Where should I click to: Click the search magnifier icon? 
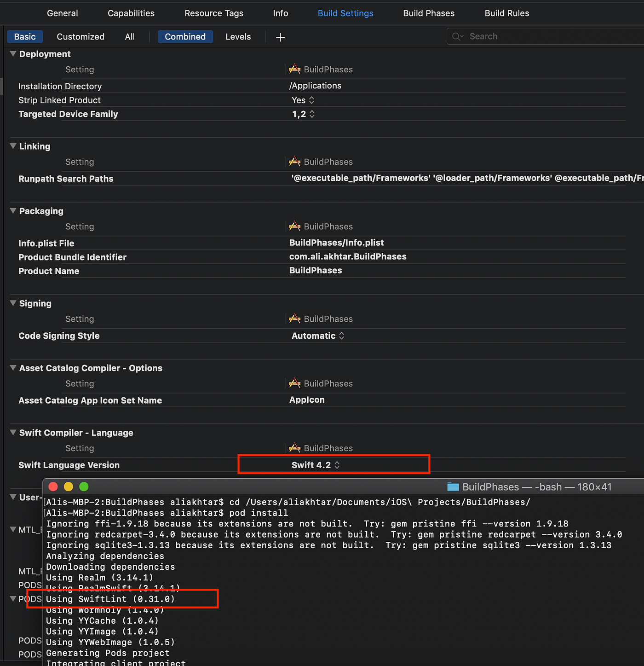[458, 36]
